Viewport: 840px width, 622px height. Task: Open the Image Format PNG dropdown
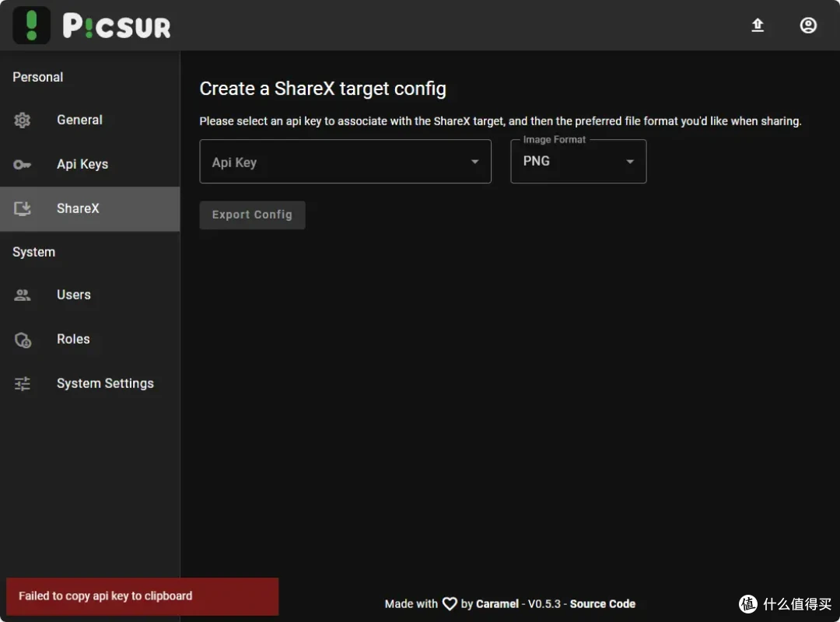click(579, 161)
